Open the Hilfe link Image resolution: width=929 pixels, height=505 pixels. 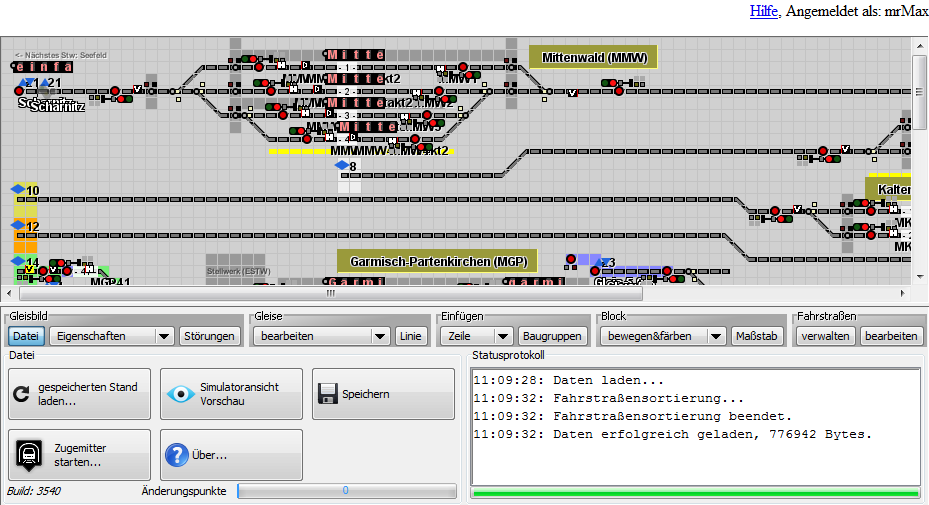[x=764, y=11]
